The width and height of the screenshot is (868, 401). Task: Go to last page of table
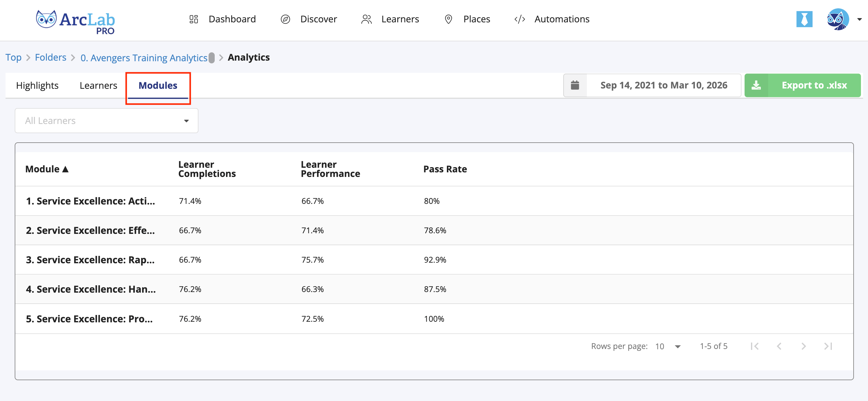coord(828,346)
